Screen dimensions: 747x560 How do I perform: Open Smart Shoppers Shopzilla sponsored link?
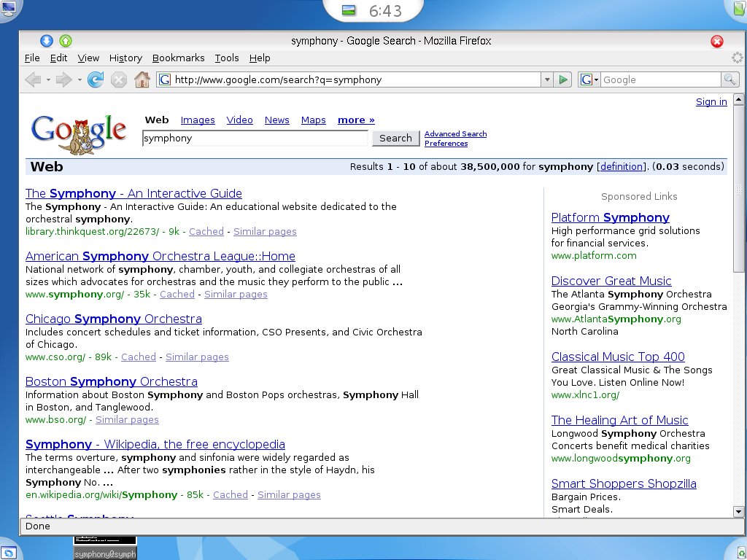624,484
